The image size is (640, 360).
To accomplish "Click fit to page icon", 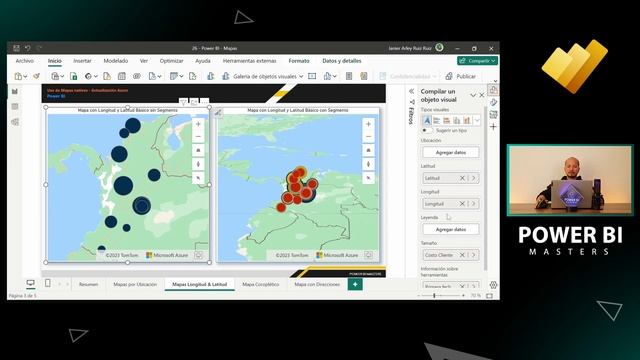I will tap(489, 296).
